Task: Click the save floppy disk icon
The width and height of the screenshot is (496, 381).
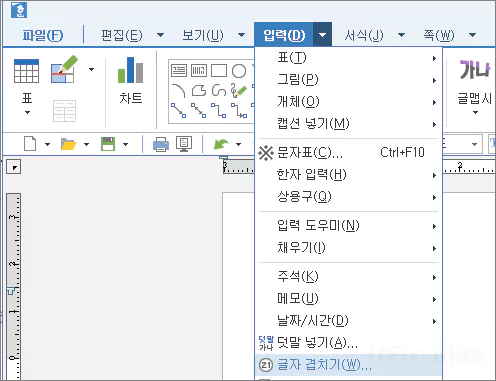Action: coord(108,144)
